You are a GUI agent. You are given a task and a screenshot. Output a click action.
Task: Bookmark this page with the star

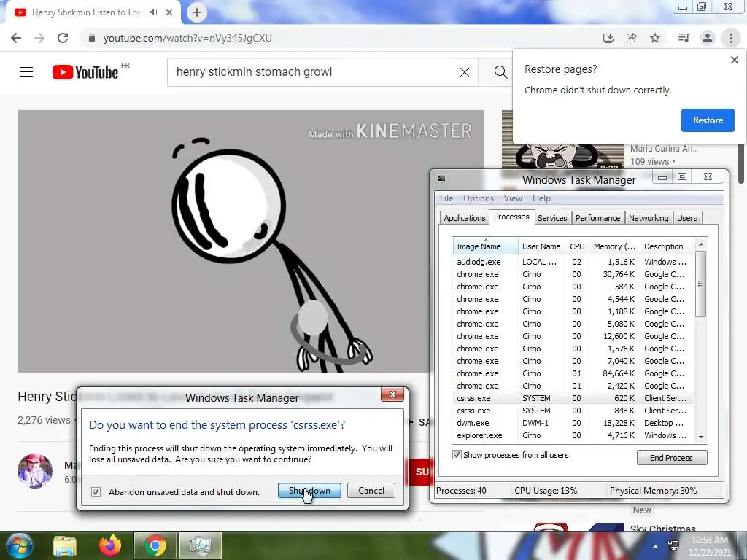(655, 38)
